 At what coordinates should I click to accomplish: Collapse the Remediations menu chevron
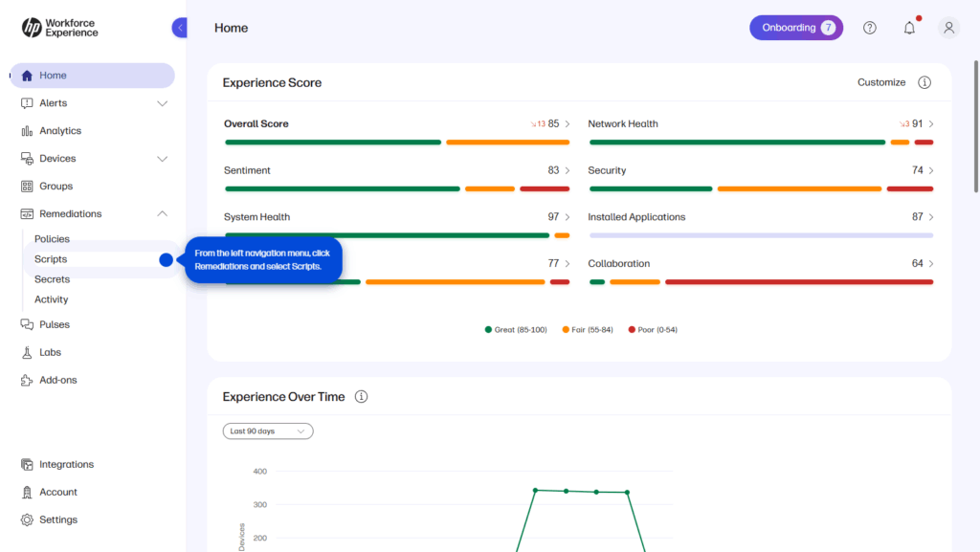point(162,214)
